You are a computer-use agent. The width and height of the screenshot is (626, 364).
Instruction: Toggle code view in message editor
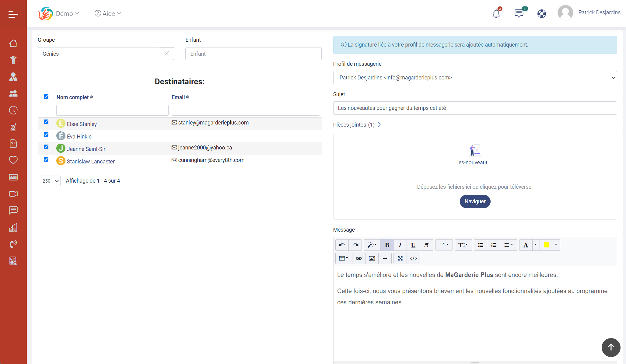pyautogui.click(x=413, y=258)
